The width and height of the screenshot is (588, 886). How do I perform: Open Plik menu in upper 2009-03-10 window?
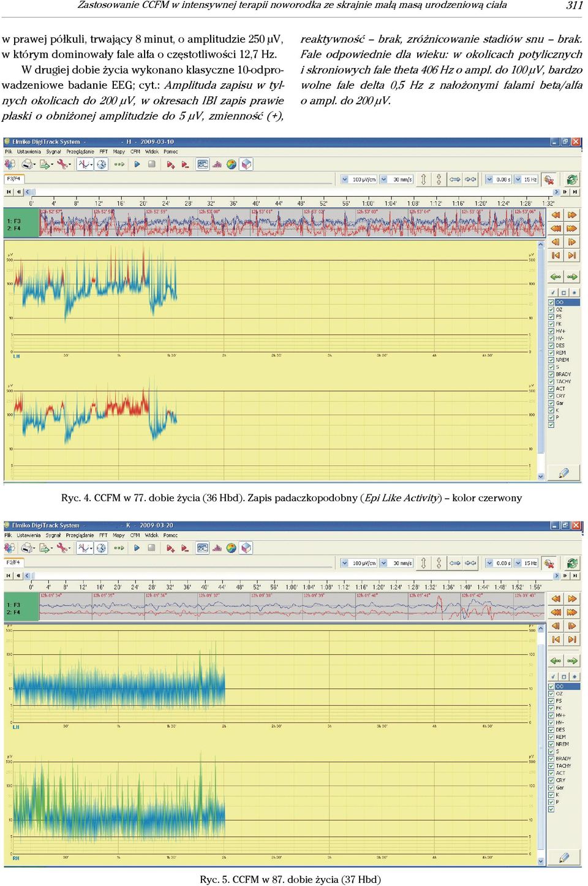tap(9, 151)
